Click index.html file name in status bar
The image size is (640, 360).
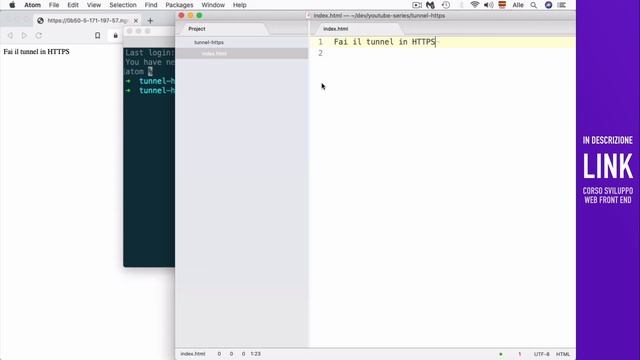[x=193, y=354]
